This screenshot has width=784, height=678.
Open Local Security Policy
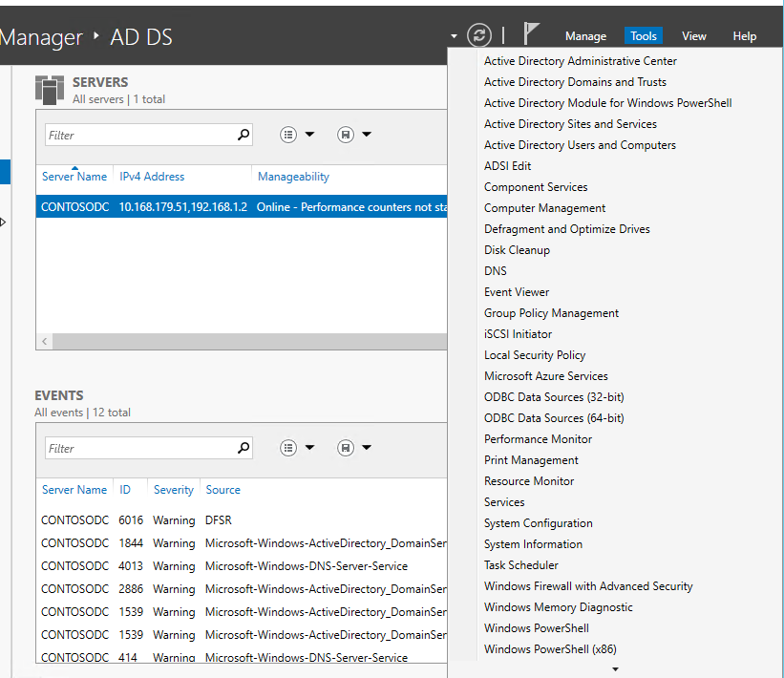tap(535, 355)
